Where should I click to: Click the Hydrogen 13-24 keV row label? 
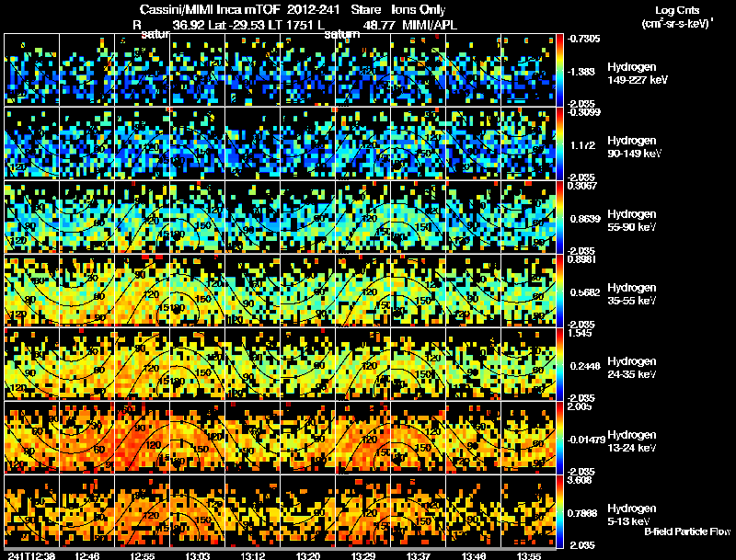click(632, 441)
